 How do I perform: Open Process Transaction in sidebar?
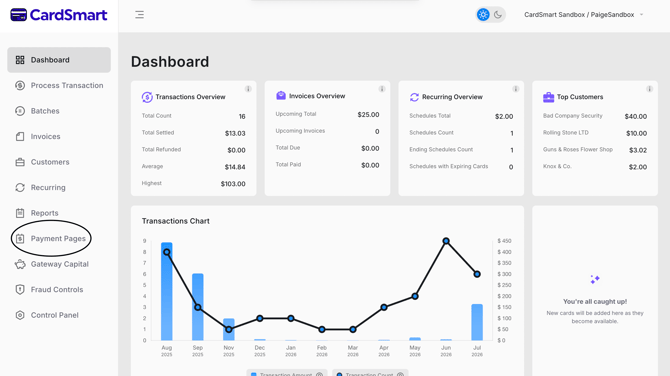(59, 85)
